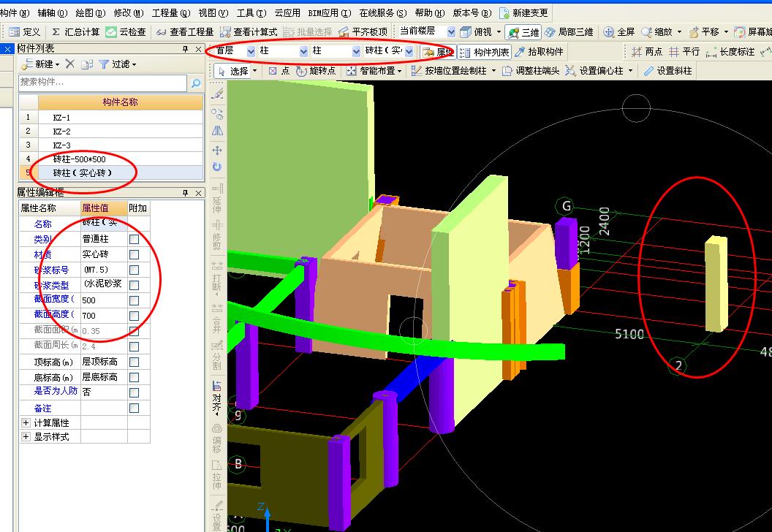The image size is (772, 532).
Task: Click the move tool in vertical toolbar
Action: tap(217, 150)
